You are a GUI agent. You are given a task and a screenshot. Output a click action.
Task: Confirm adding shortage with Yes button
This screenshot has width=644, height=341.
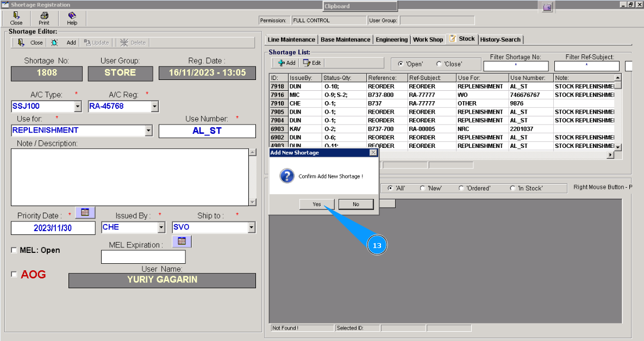pyautogui.click(x=317, y=204)
